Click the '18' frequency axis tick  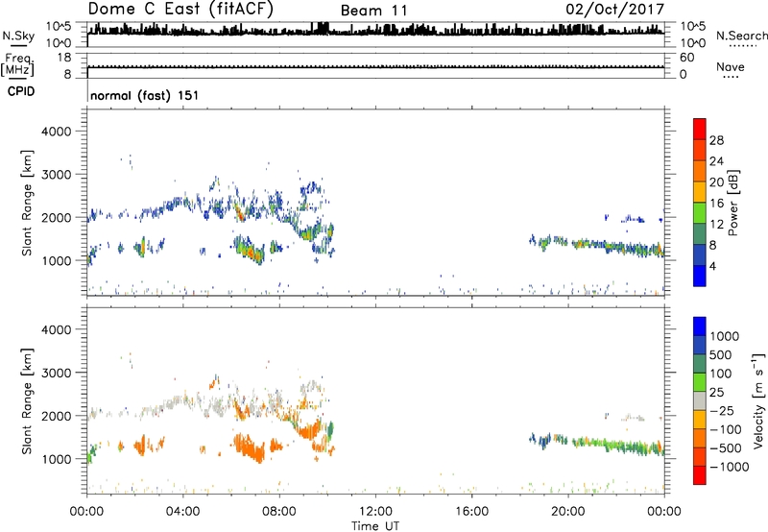click(x=64, y=58)
